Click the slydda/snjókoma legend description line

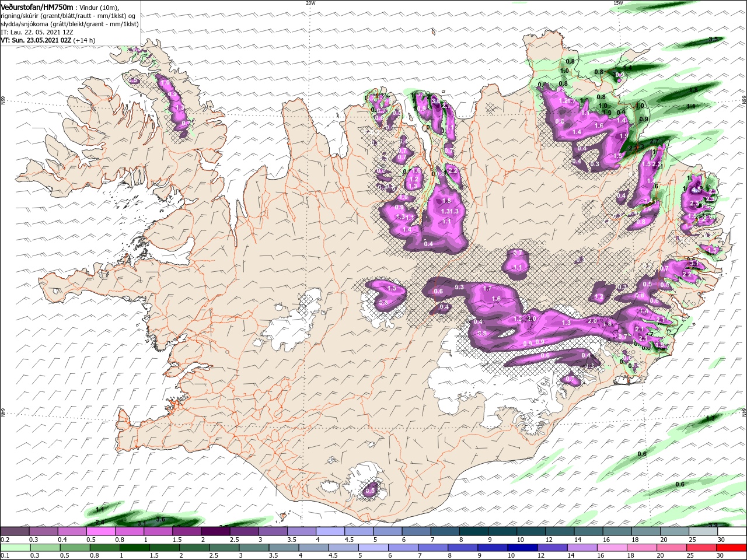[69, 24]
